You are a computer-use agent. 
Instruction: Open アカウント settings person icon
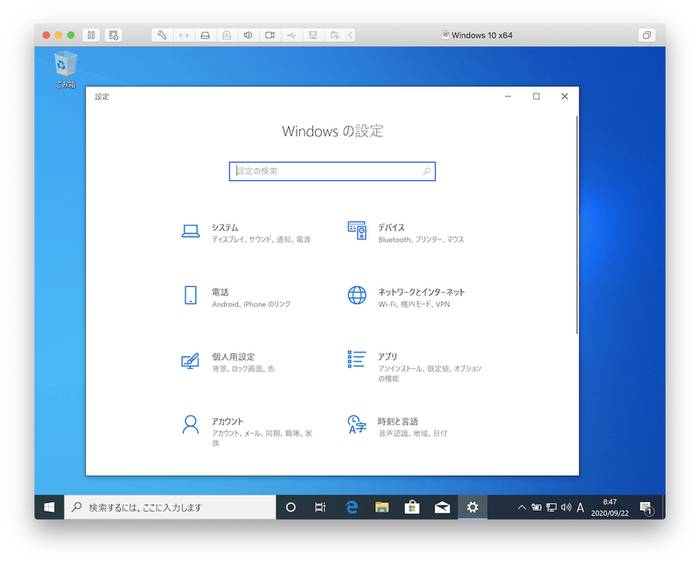(x=191, y=424)
